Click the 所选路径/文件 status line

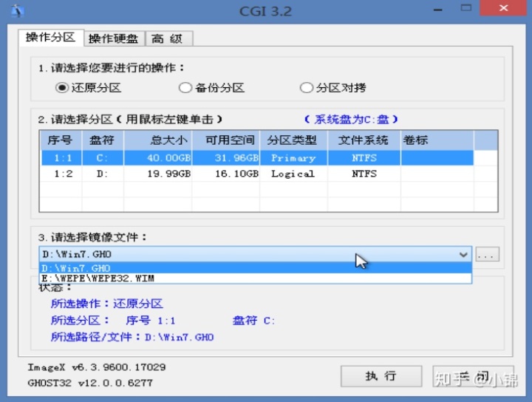coord(132,337)
